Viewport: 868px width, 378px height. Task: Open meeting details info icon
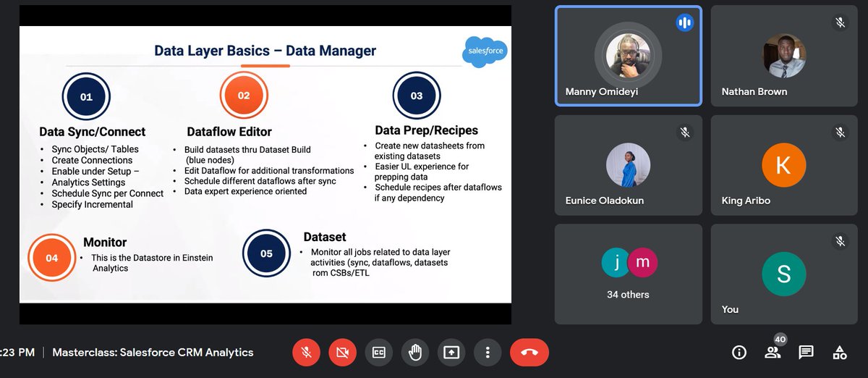(x=739, y=353)
